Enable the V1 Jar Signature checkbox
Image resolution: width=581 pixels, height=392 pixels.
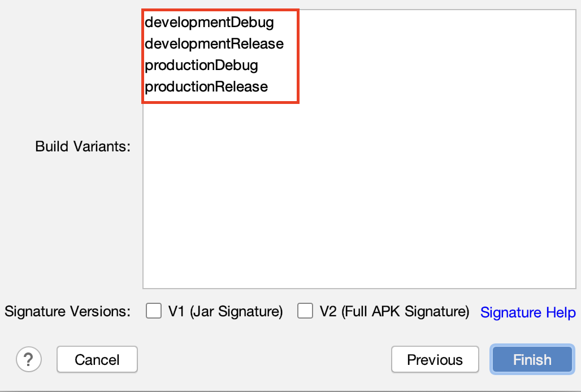click(154, 311)
